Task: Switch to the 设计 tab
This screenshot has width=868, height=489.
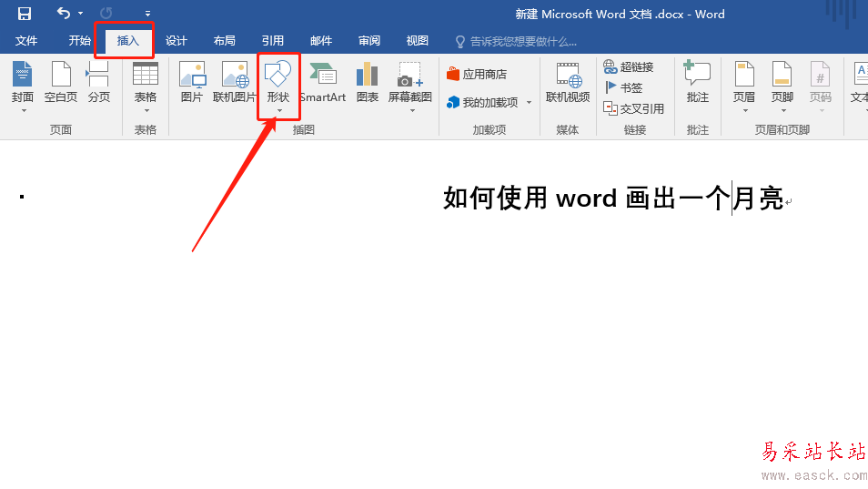Action: (x=176, y=40)
